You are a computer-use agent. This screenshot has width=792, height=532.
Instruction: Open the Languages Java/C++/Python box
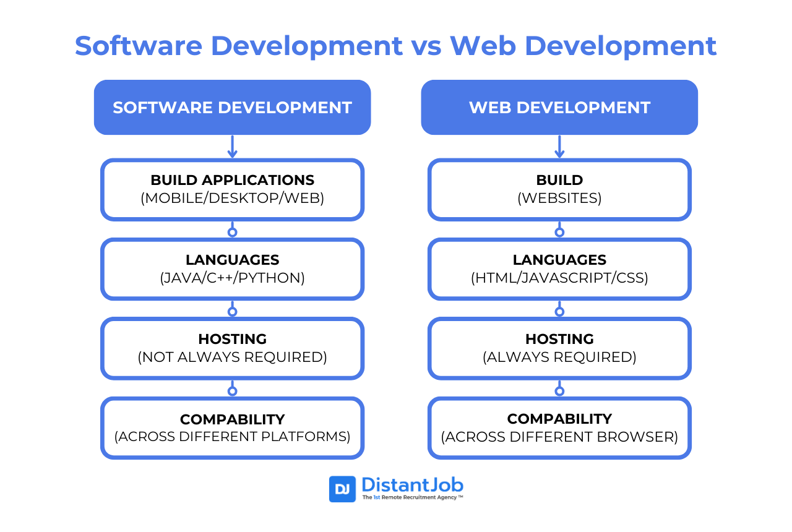(x=232, y=269)
